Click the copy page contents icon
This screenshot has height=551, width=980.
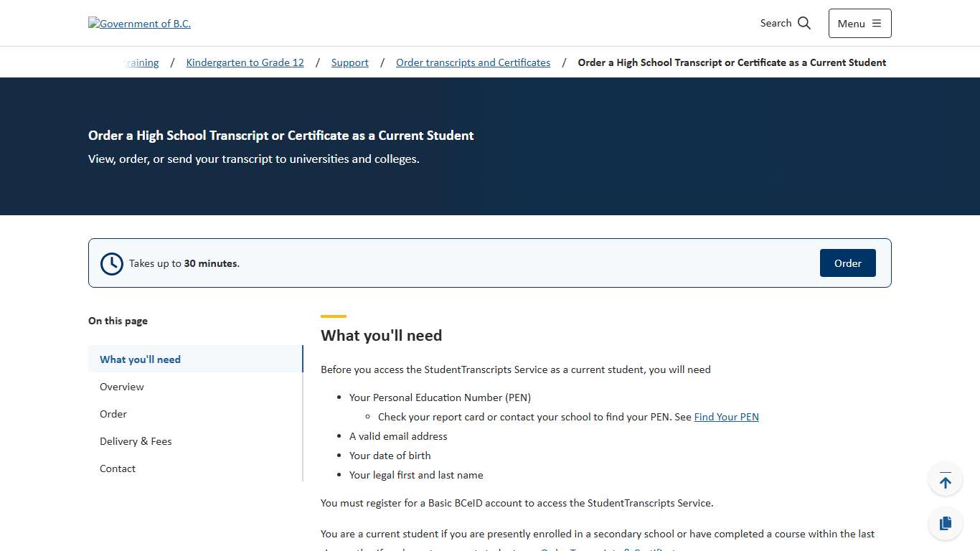(x=945, y=523)
